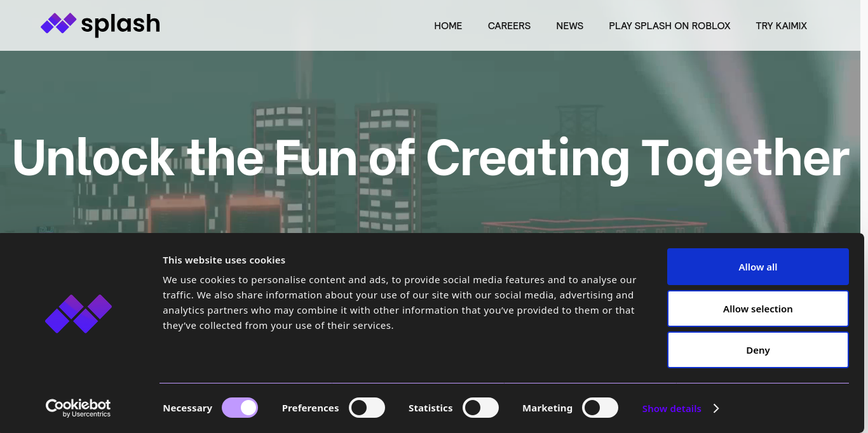Open PLAY SPLASH ON ROBLOX link
Viewport: 868px width, 433px height.
click(x=669, y=26)
